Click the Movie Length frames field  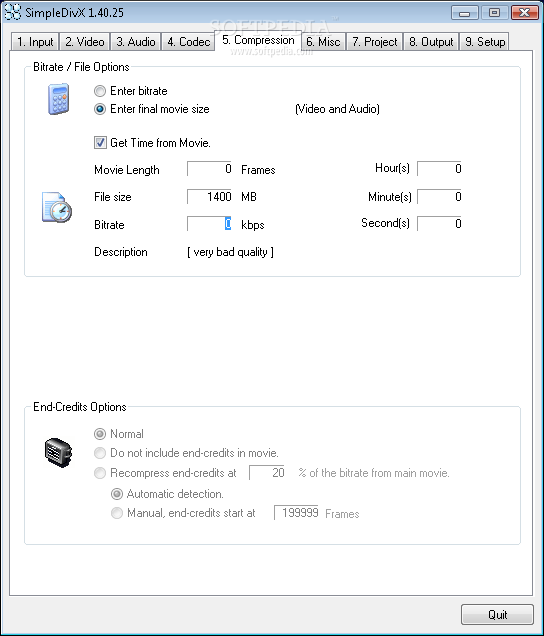[x=209, y=169]
